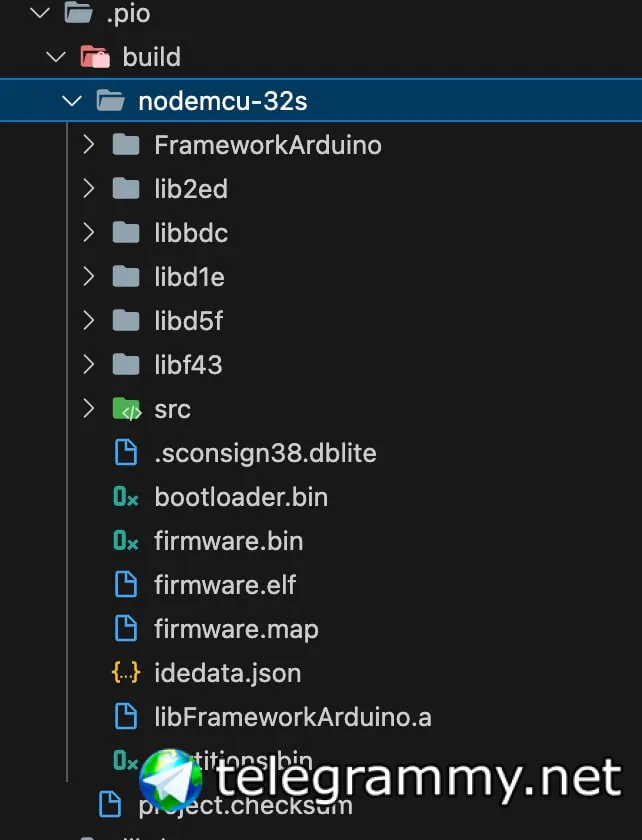642x840 pixels.
Task: Collapse the .pio folder chevron
Action: tap(39, 13)
